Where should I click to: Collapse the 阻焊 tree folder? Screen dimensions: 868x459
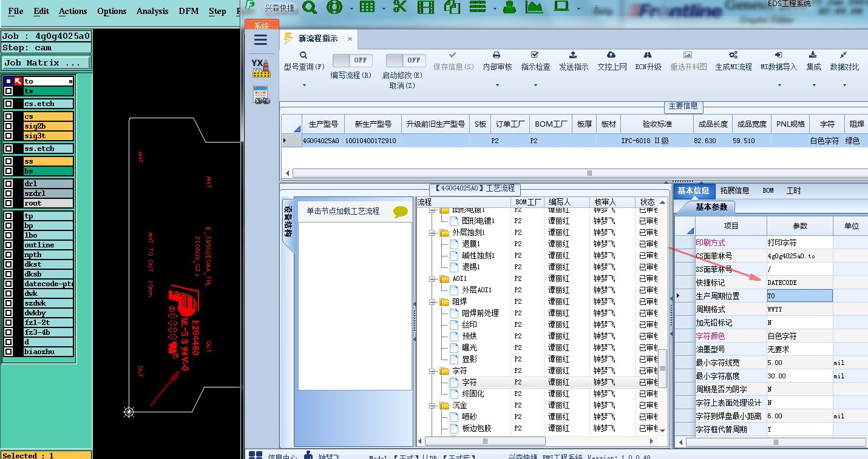pyautogui.click(x=433, y=301)
